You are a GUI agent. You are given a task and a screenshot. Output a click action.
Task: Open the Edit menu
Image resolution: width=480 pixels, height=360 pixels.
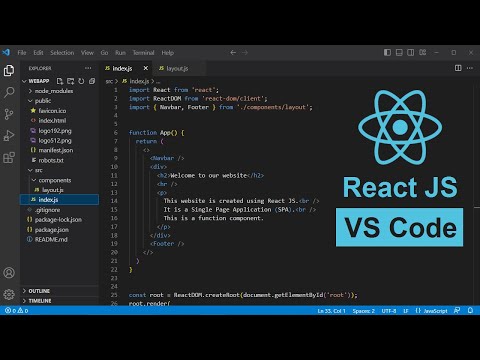(x=38, y=53)
